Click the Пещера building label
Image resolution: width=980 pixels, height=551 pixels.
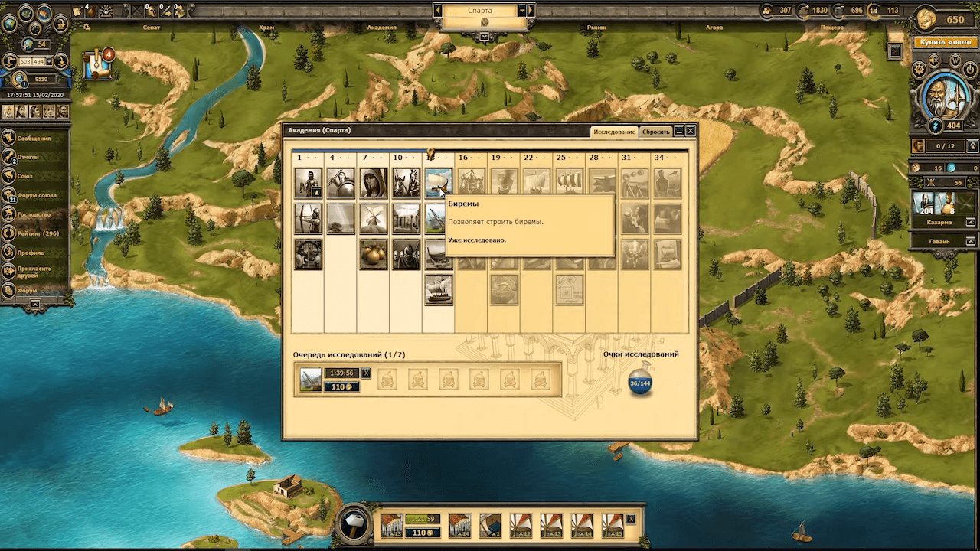pyautogui.click(x=834, y=28)
